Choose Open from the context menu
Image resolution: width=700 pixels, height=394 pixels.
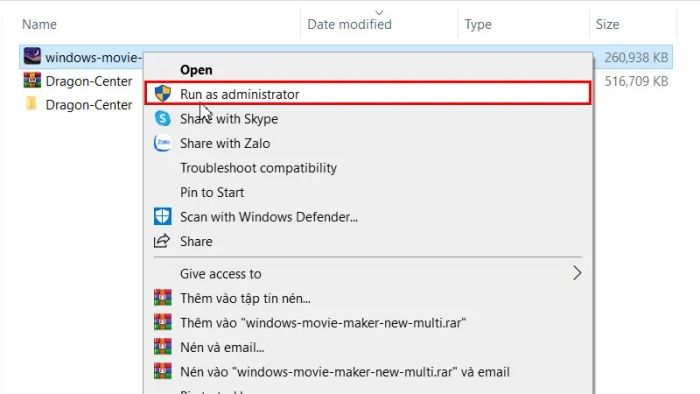pyautogui.click(x=196, y=70)
